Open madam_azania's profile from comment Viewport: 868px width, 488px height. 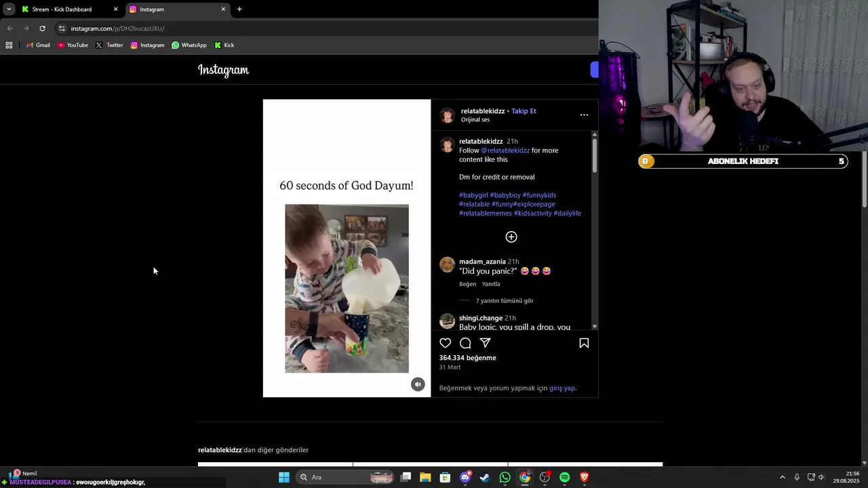pyautogui.click(x=482, y=262)
